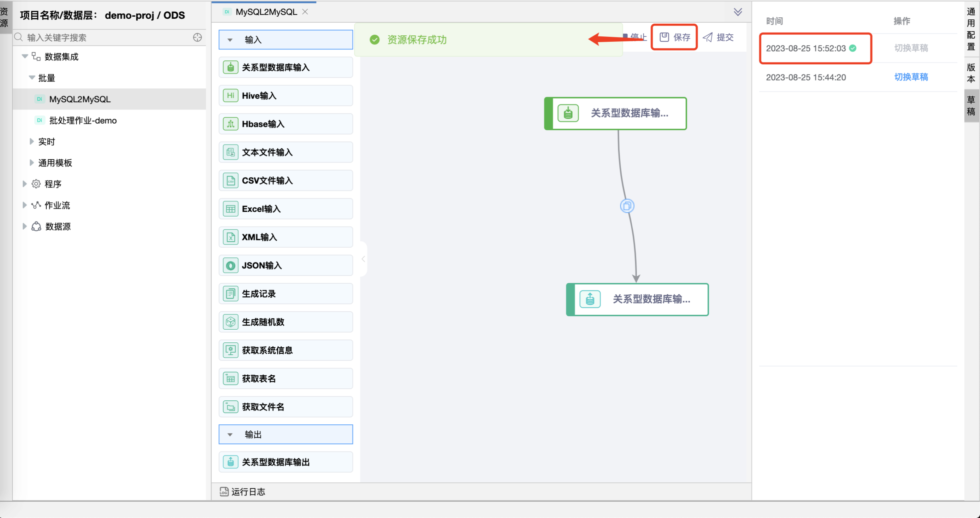Viewport: 980px width, 518px height.
Task: Click the 保存 button
Action: 674,37
